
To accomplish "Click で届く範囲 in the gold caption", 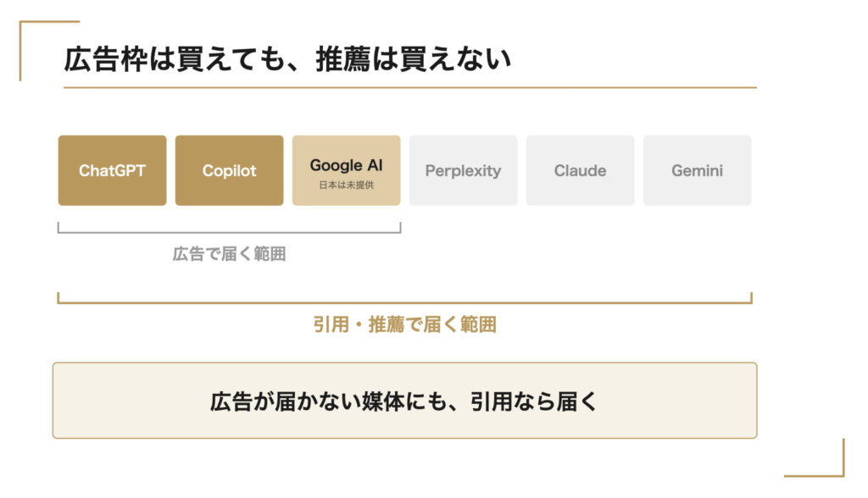I will (451, 324).
